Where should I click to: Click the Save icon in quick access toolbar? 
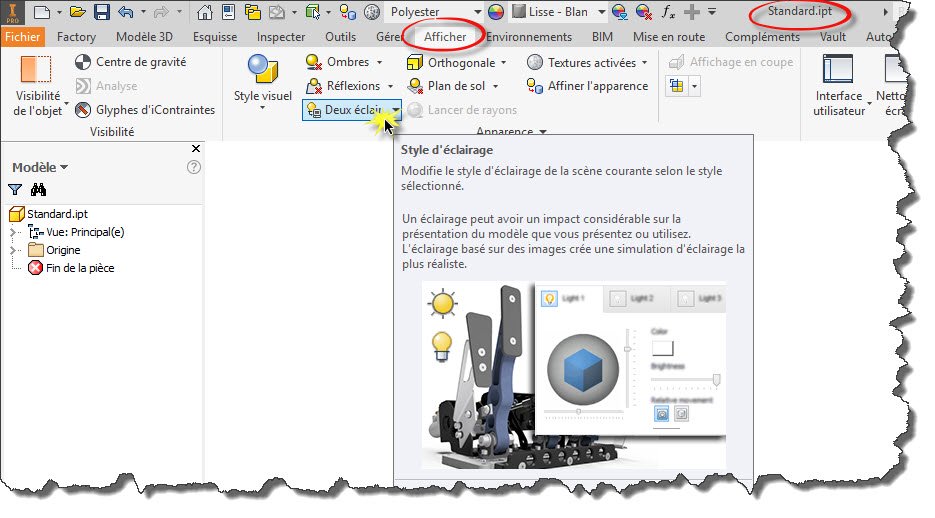pos(101,13)
